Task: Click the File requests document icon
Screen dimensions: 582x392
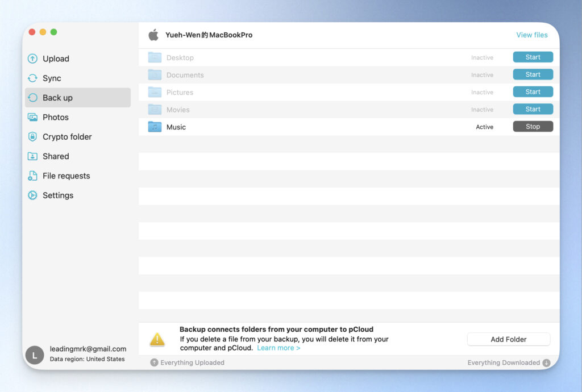Action: [32, 176]
